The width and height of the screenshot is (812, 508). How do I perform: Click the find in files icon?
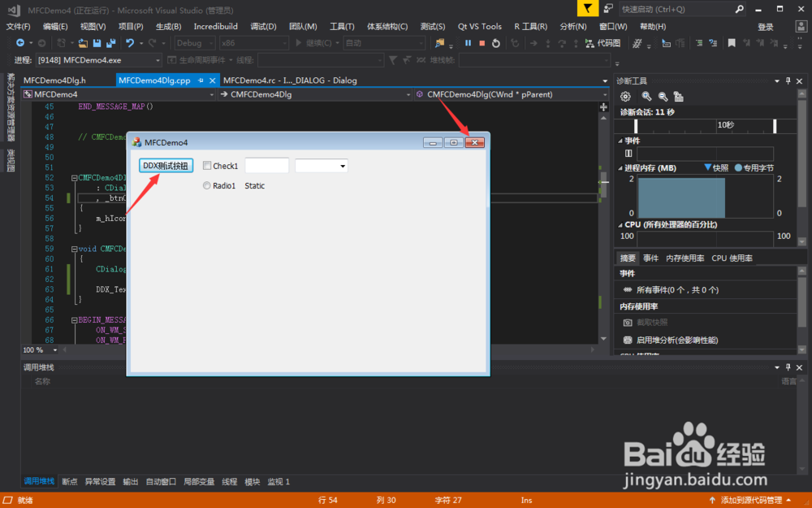point(439,43)
